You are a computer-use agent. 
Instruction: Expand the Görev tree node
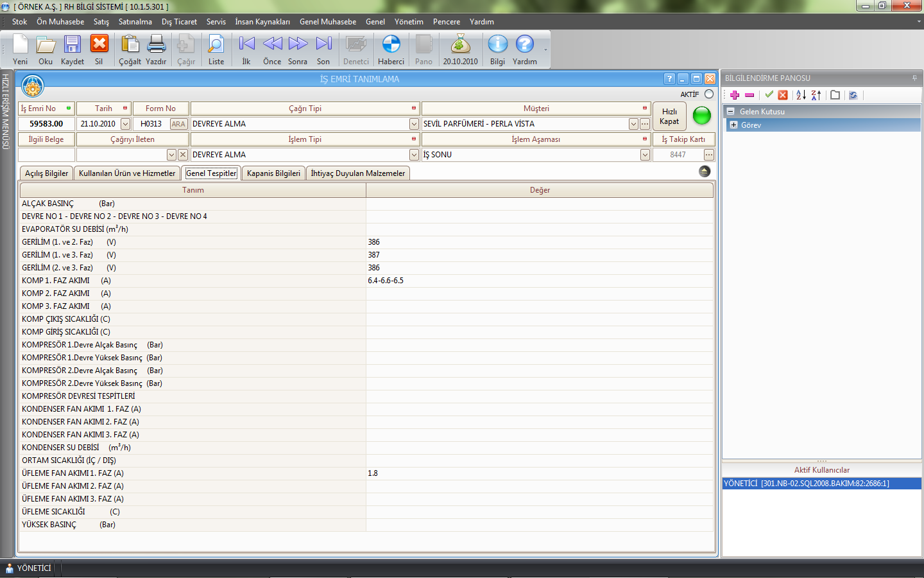pos(734,125)
